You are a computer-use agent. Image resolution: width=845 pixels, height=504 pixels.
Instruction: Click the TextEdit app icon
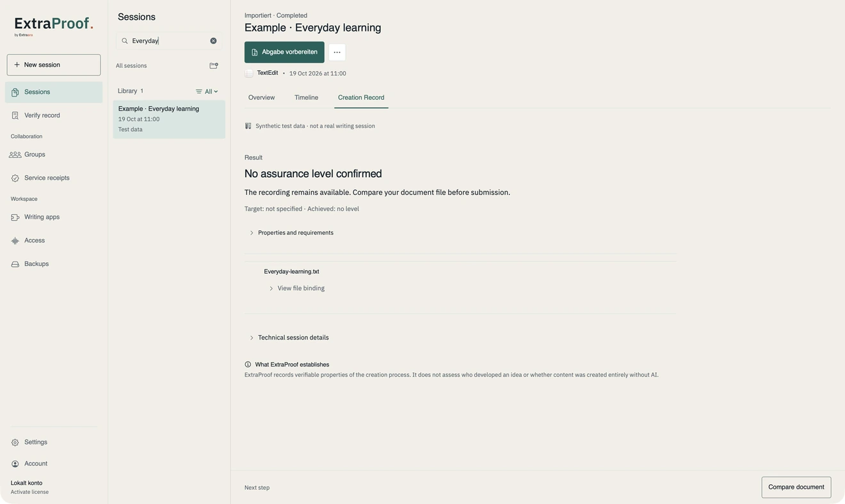249,74
